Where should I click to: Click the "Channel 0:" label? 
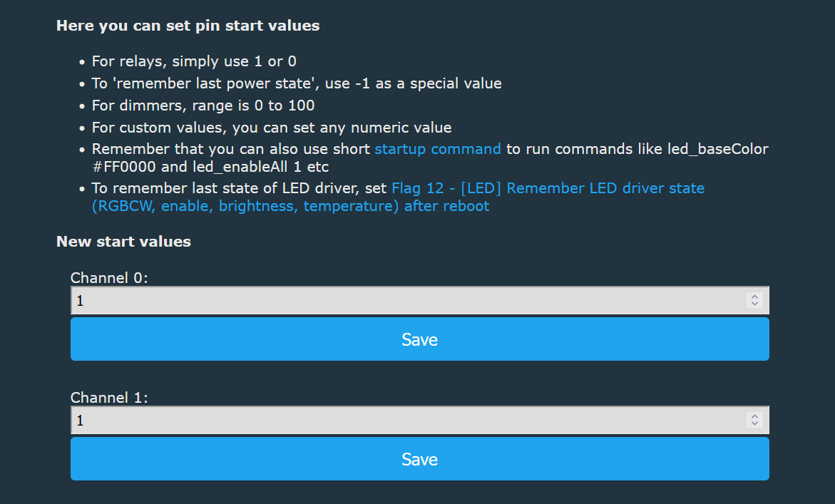click(x=109, y=278)
